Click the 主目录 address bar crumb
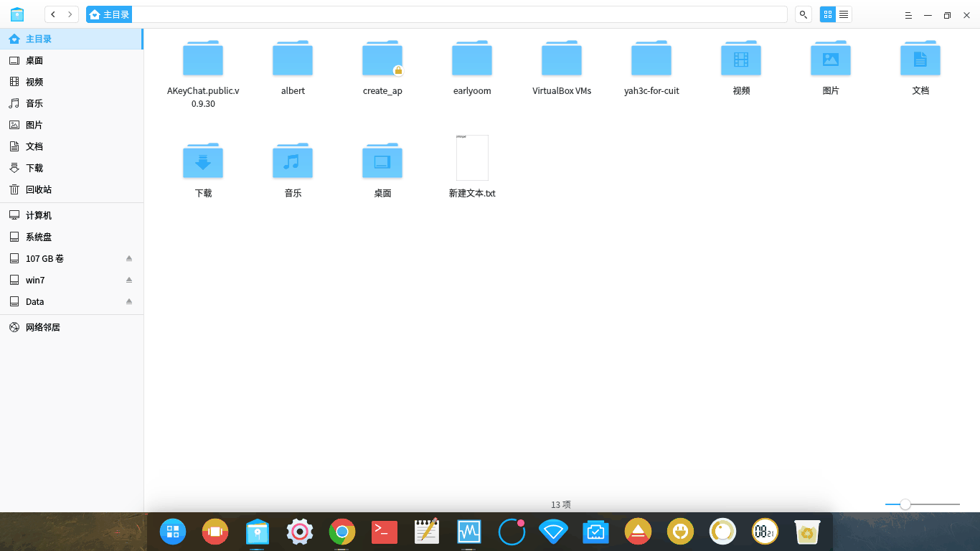 (109, 14)
